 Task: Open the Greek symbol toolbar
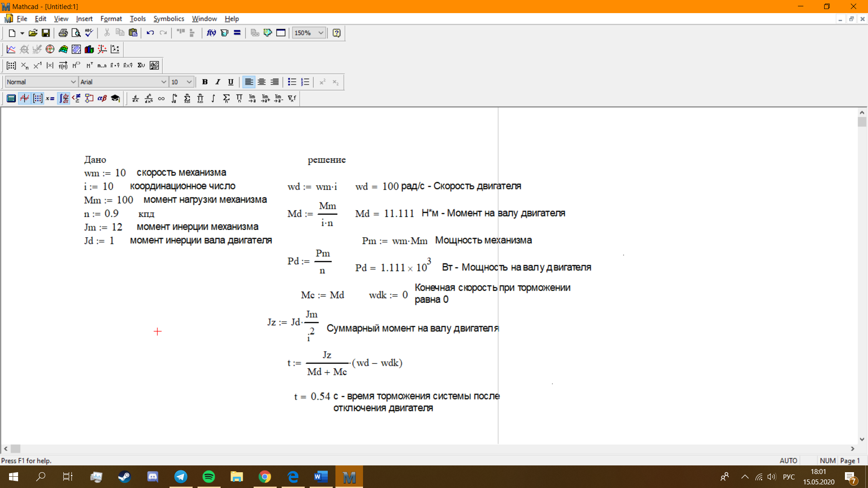[102, 99]
